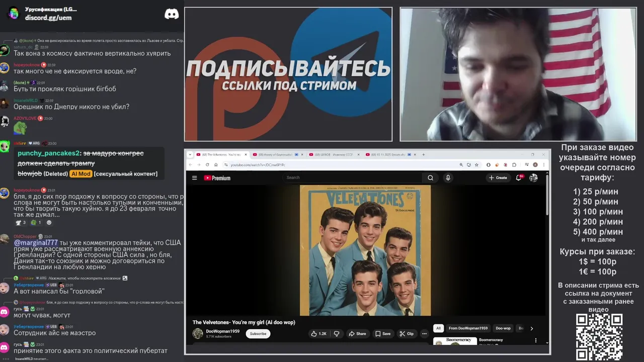Select the All filter chip

point(438,328)
